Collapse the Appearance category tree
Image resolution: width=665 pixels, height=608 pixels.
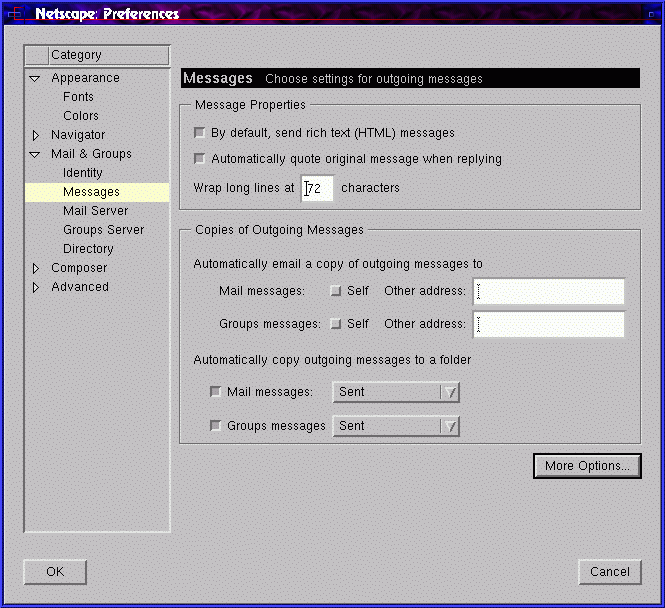(x=35, y=78)
